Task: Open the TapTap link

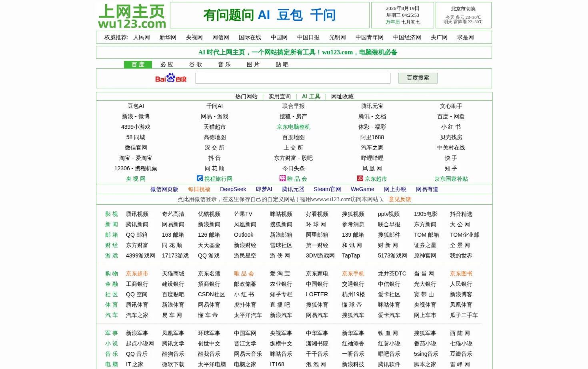Action: pyautogui.click(x=351, y=256)
